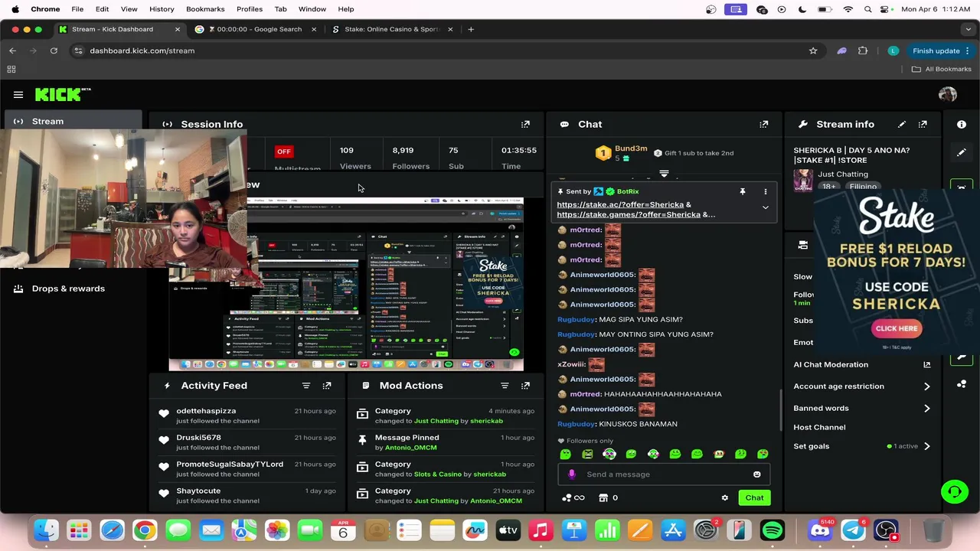Open pinned message options menu

point(765,191)
